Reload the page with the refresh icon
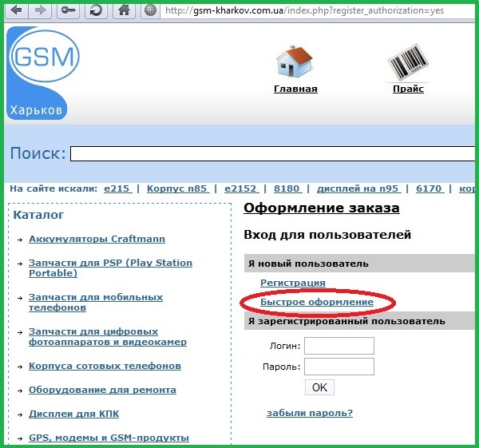Screen dimensions: 479x448 point(96,12)
